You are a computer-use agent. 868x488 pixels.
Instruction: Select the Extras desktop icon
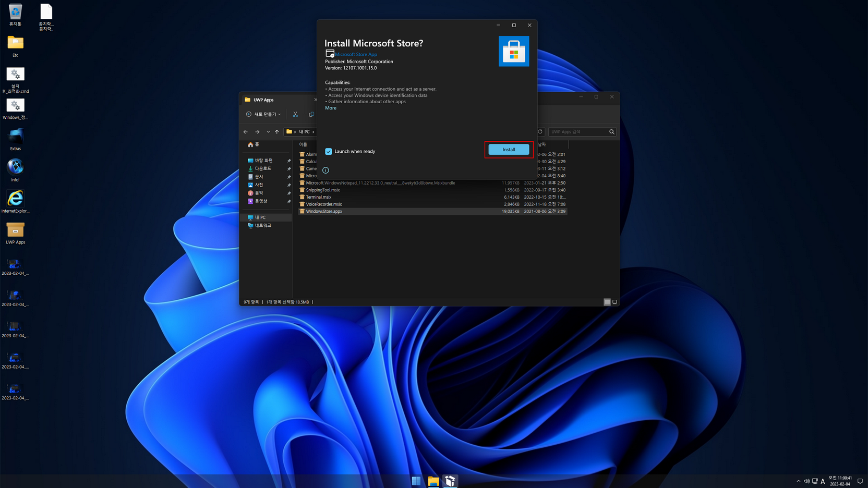(15, 140)
